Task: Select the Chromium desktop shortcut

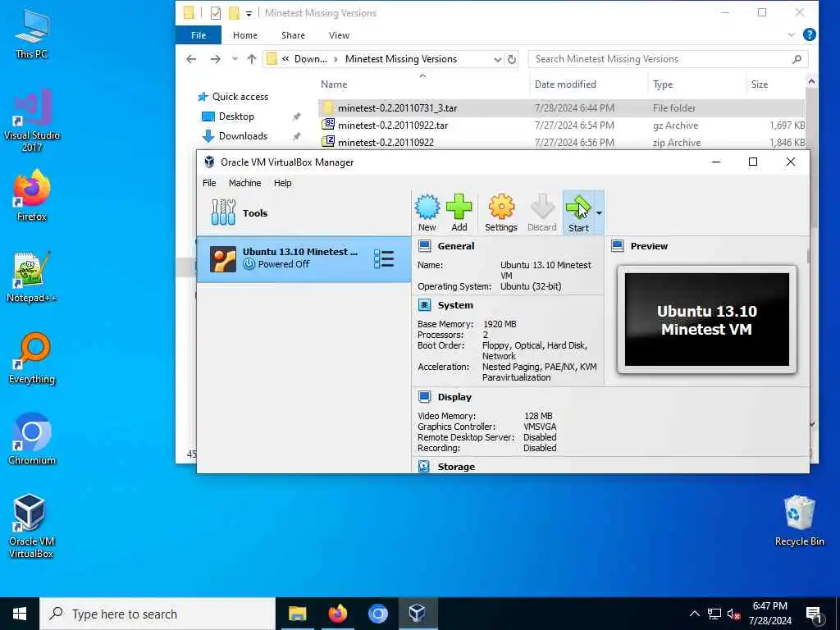Action: tap(32, 440)
